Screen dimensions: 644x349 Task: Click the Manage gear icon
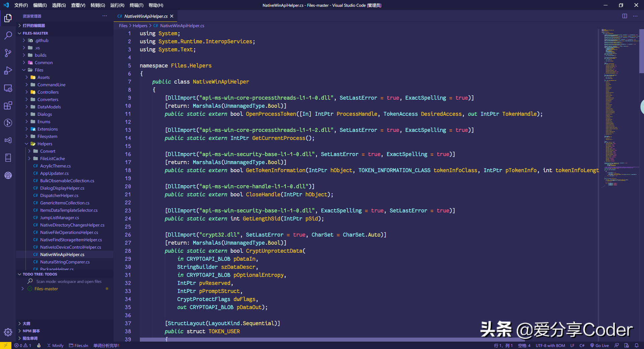(8, 332)
